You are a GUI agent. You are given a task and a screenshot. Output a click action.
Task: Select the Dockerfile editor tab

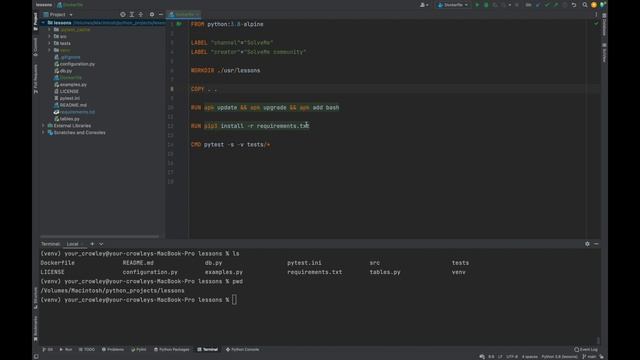(x=184, y=14)
